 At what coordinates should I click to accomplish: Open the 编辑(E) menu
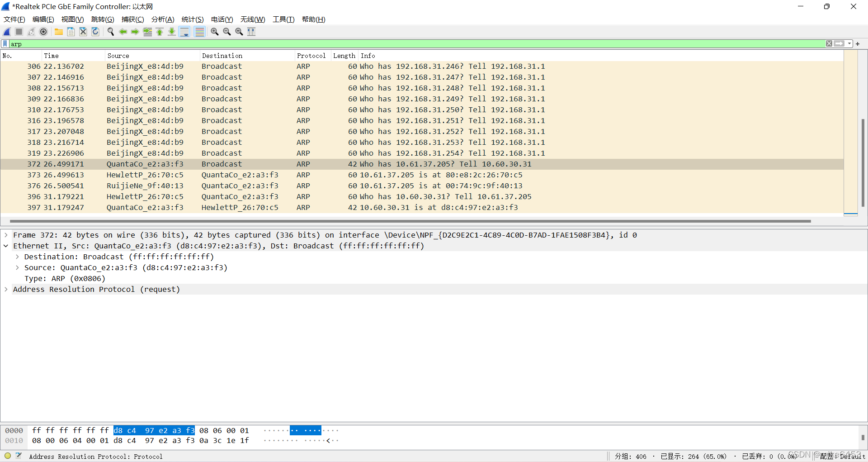click(x=43, y=19)
